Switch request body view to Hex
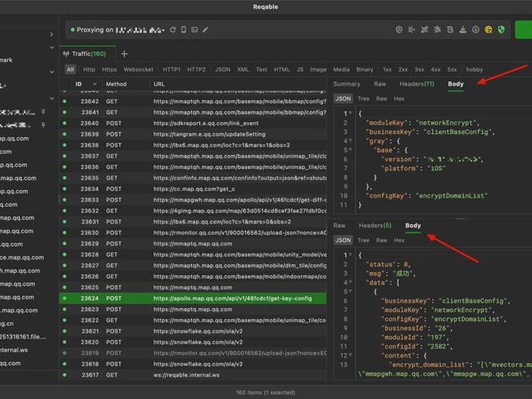This screenshot has height=399, width=532. [399, 98]
